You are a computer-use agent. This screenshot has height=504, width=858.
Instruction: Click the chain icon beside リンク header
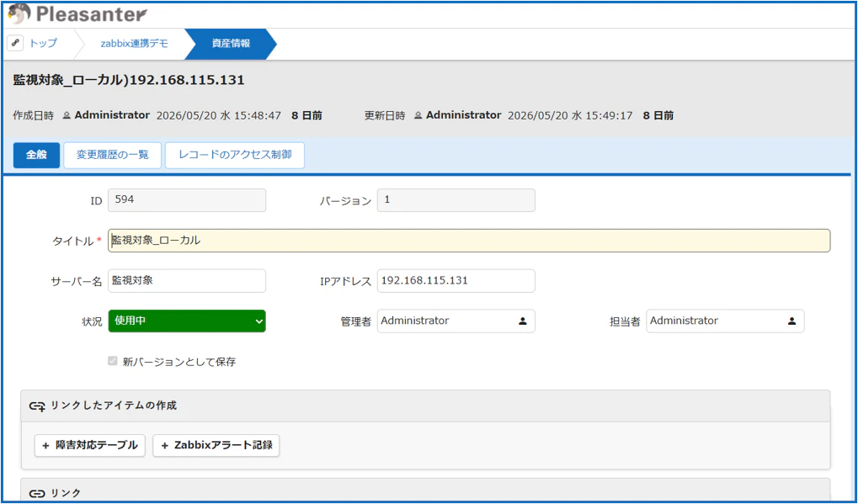tap(37, 494)
